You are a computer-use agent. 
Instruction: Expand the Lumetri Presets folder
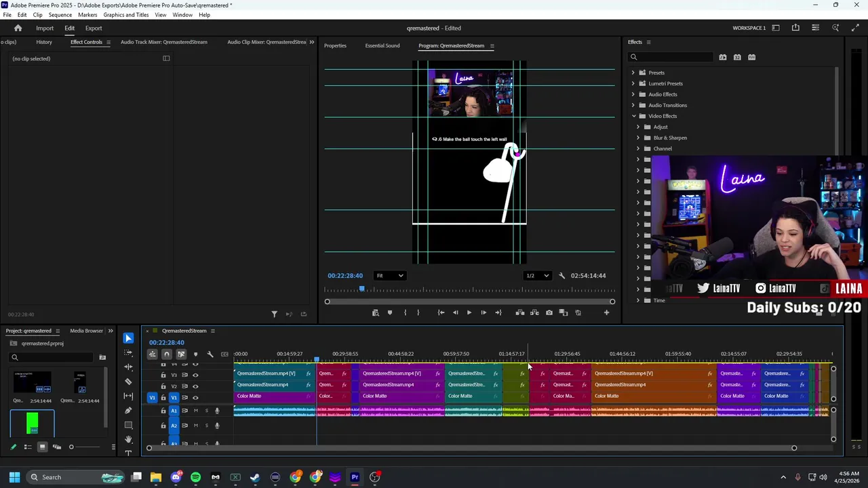(633, 83)
